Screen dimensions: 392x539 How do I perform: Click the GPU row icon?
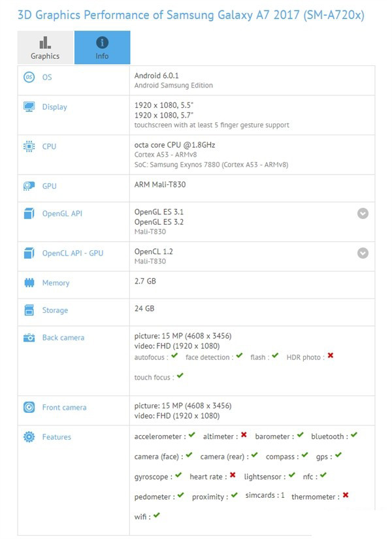tap(29, 186)
